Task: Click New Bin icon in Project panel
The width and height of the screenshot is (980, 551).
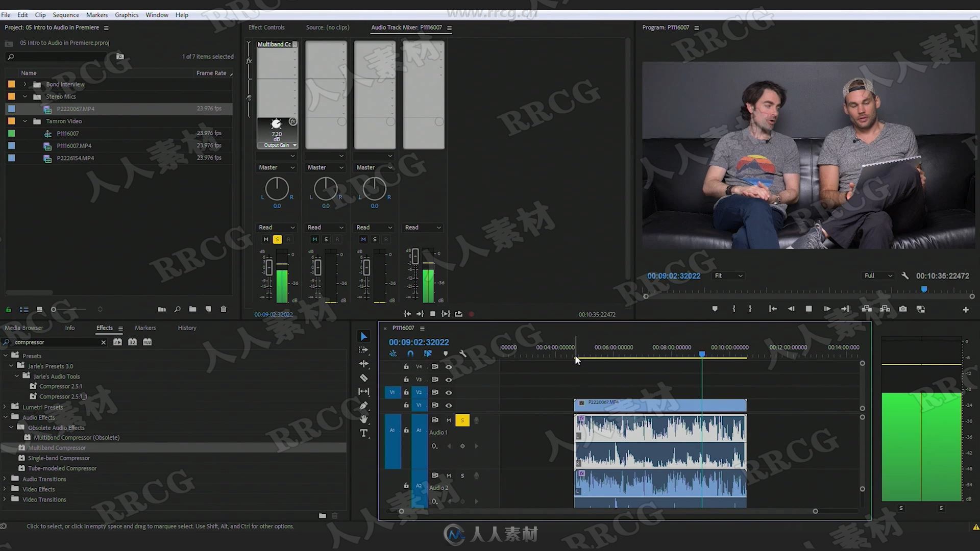Action: click(x=192, y=309)
